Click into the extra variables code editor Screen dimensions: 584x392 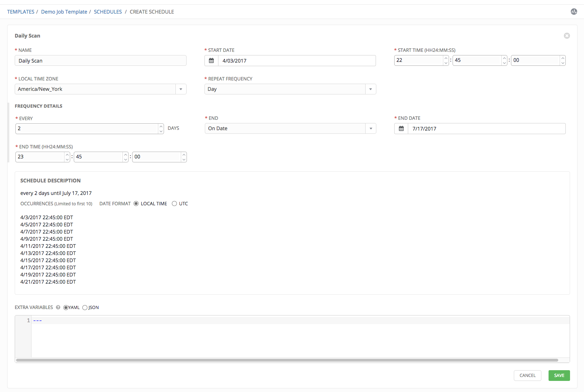click(300, 336)
